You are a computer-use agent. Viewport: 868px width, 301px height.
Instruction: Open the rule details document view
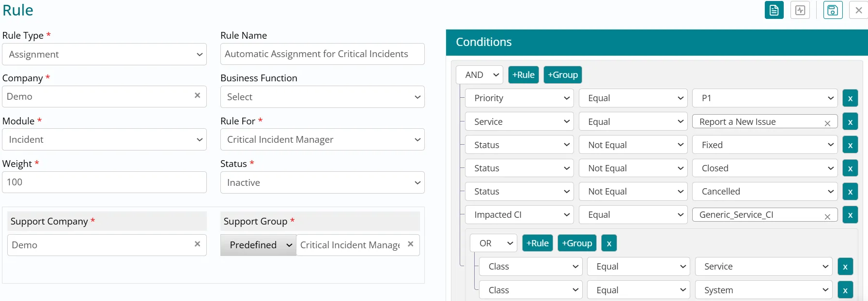774,10
